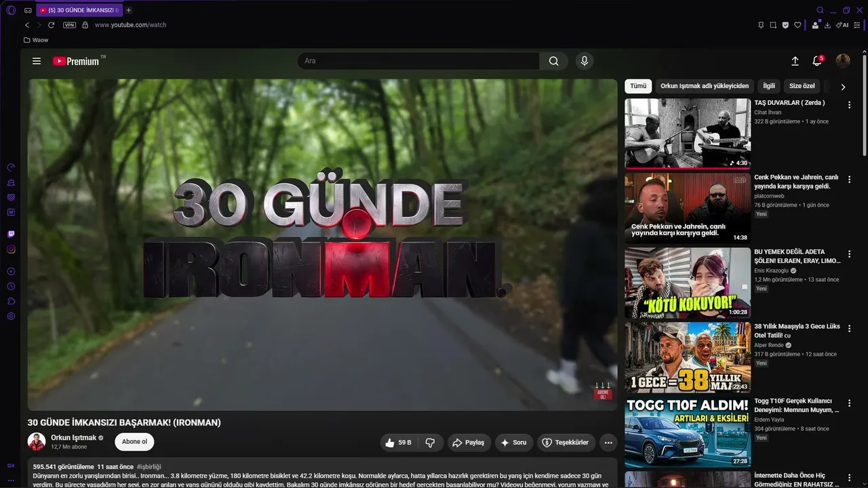This screenshot has height=488, width=868.
Task: Click the YouTube search field
Action: (x=418, y=61)
